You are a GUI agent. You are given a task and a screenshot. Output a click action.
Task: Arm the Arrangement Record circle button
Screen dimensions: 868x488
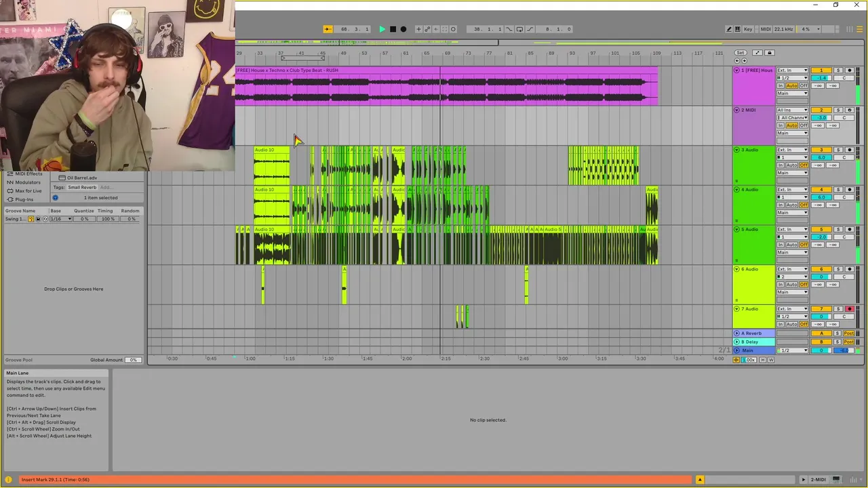[x=403, y=29]
